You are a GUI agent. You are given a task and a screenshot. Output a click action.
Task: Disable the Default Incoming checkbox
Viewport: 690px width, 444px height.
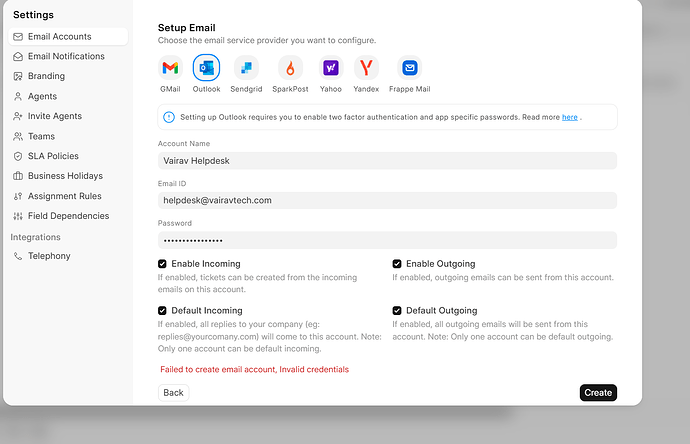[x=163, y=311]
